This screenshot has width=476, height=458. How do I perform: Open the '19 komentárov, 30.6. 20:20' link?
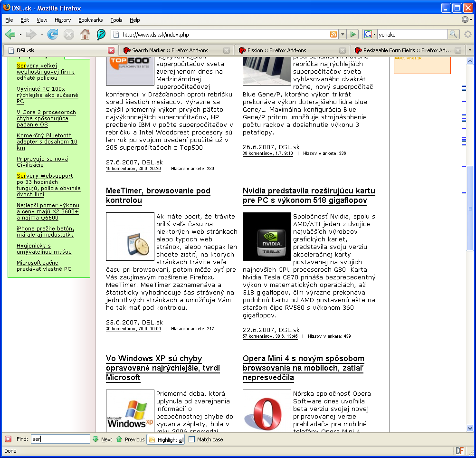coord(133,169)
